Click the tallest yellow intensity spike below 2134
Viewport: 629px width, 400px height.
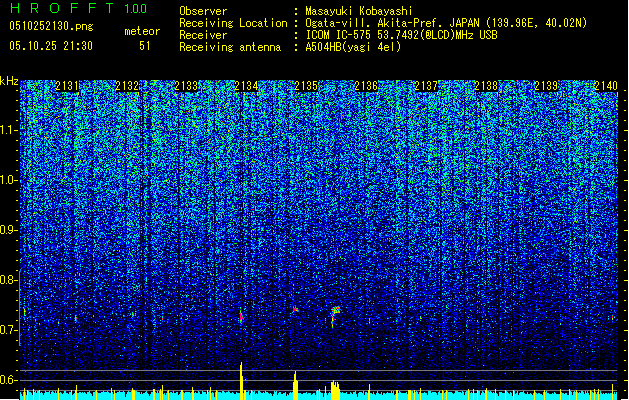point(241,381)
